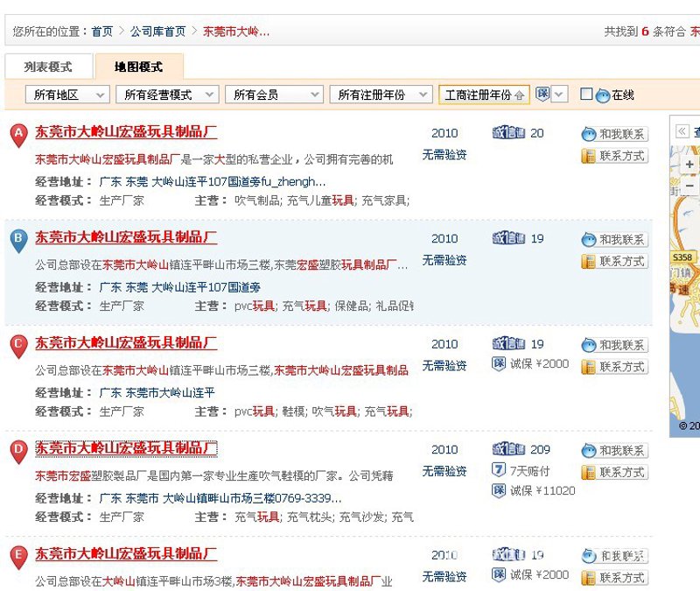Screen dimensions: 700x591
Task: Click 无需验资 in listing A
Action: click(444, 155)
